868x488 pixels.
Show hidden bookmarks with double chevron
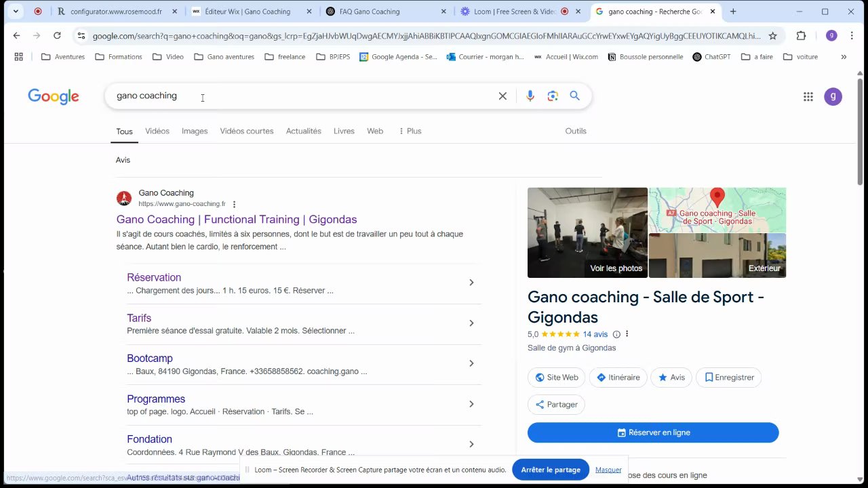click(x=844, y=57)
